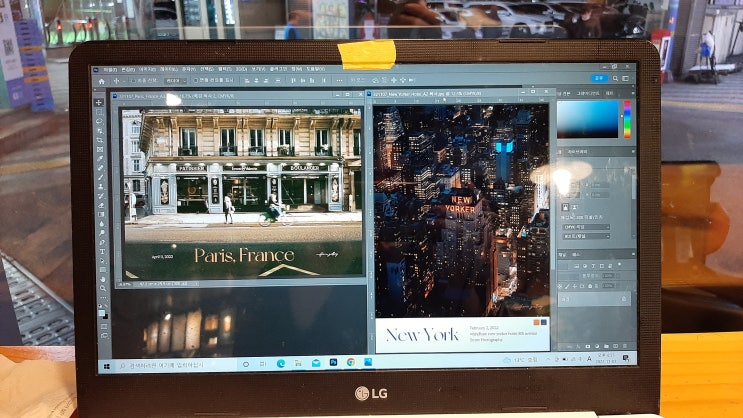Select the Lasso tool
Viewport: 743px width, 418px height.
[x=99, y=121]
